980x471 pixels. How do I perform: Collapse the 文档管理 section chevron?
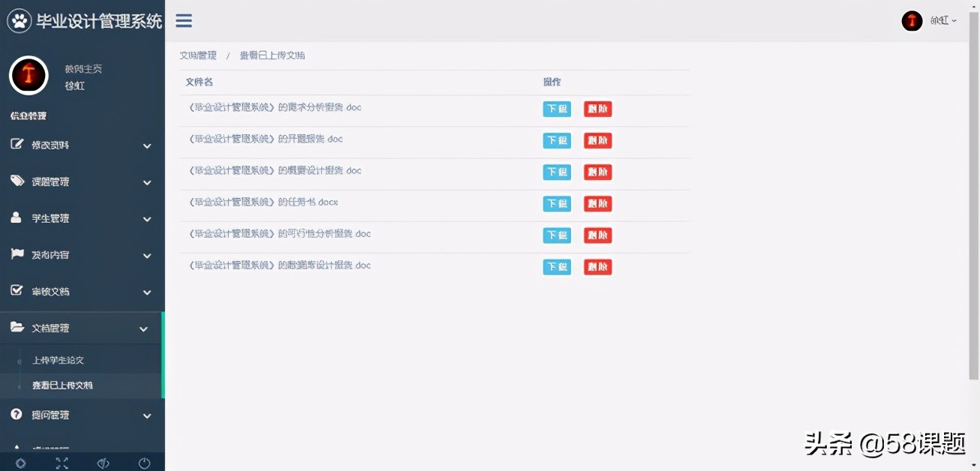pyautogui.click(x=146, y=328)
